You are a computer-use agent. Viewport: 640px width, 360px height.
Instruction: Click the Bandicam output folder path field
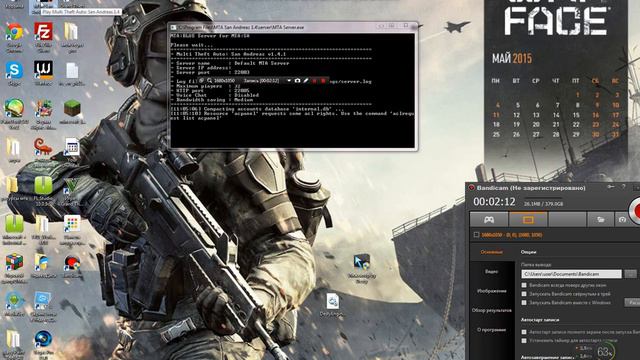[x=571, y=274]
